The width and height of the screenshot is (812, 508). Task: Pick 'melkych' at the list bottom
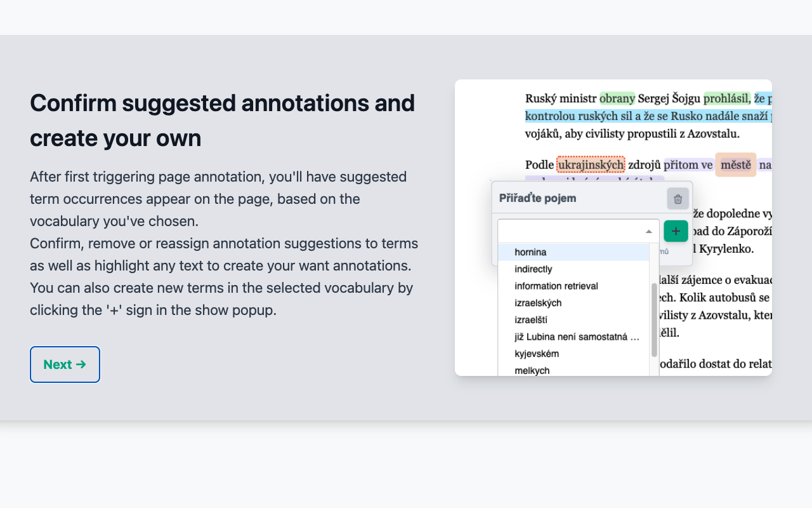coord(531,370)
